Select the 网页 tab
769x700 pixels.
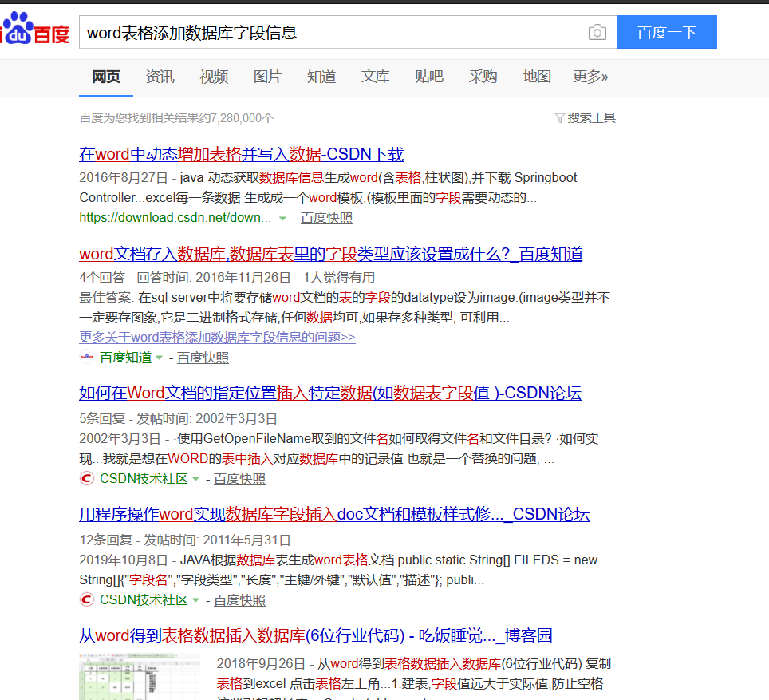pyautogui.click(x=106, y=77)
